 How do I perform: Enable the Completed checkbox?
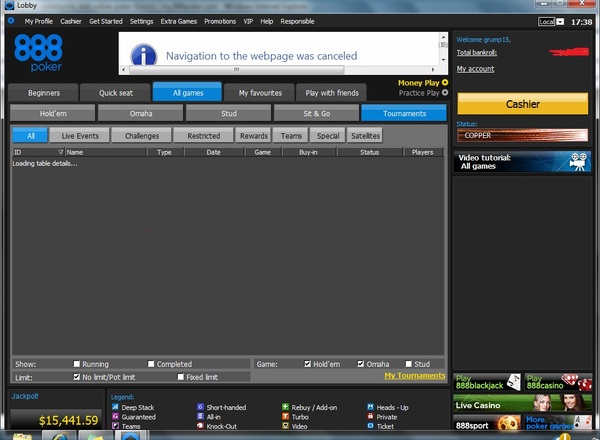tap(151, 363)
